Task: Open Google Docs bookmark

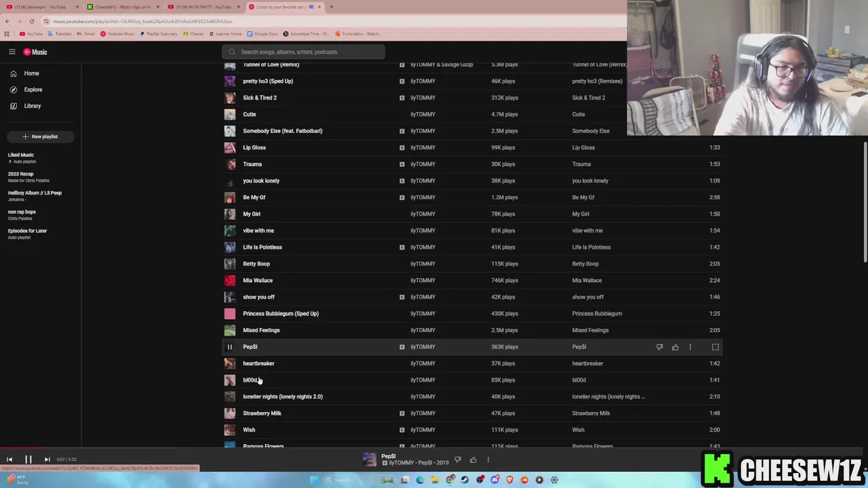Action: [262, 34]
